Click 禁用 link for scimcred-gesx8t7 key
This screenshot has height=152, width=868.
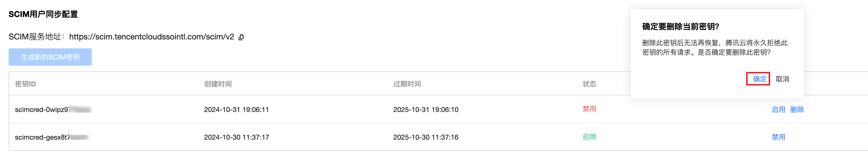click(x=778, y=137)
